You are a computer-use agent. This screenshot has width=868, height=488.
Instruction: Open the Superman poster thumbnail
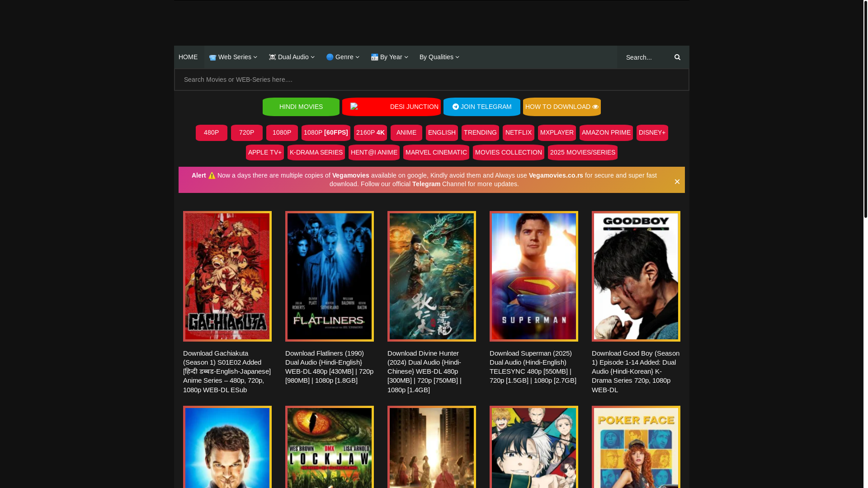pyautogui.click(x=534, y=276)
